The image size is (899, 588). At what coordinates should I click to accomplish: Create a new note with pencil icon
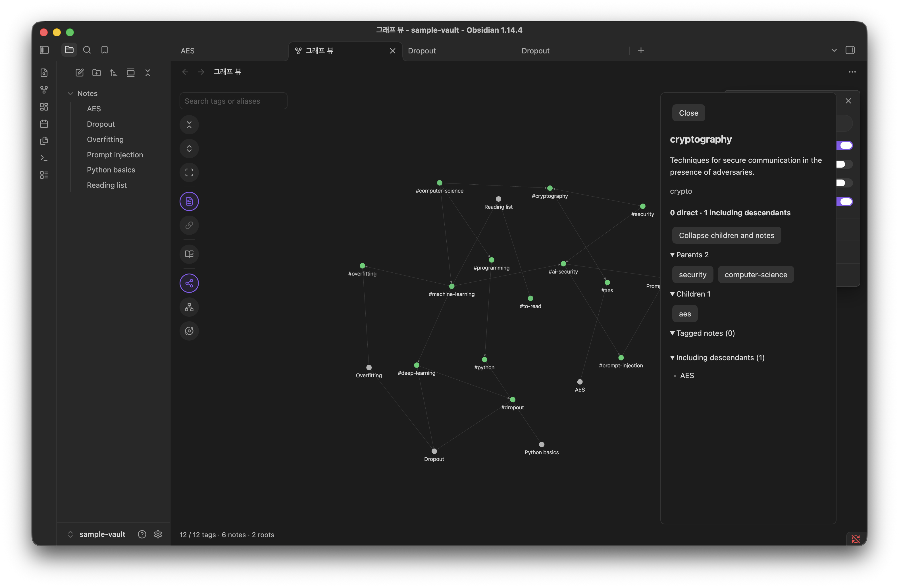pyautogui.click(x=80, y=72)
